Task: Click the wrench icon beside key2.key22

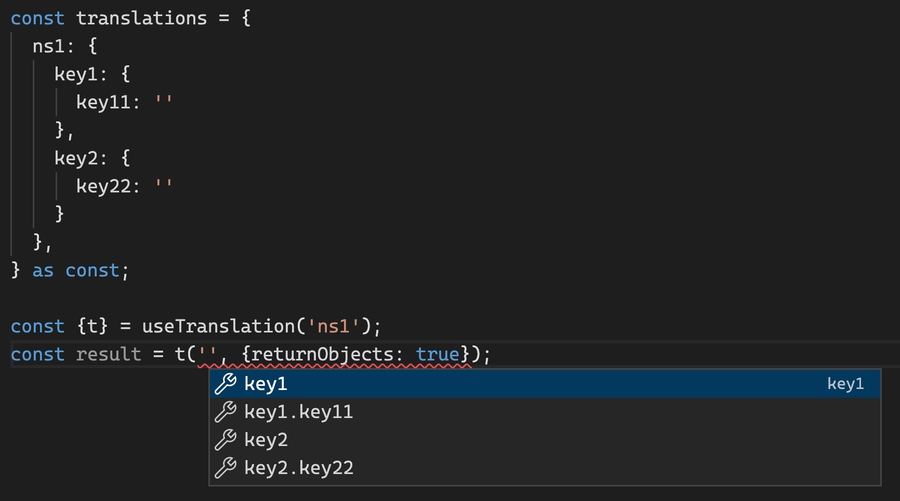Action: click(x=225, y=467)
